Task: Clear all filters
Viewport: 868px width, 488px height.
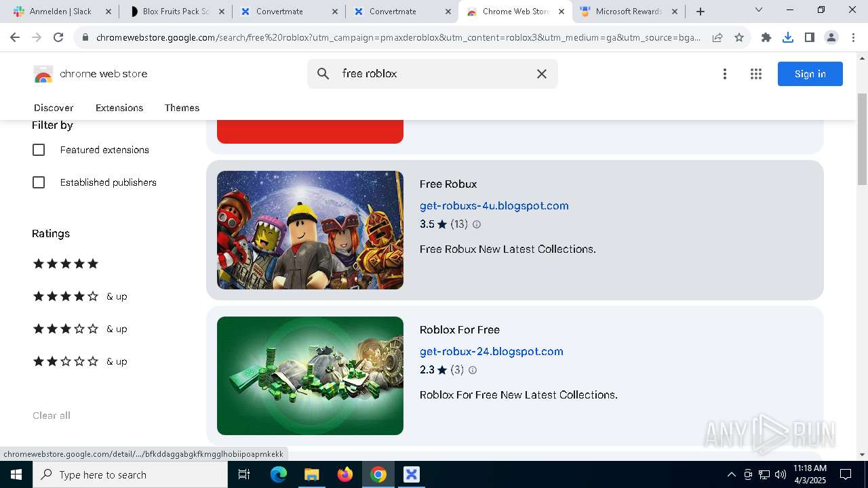Action: click(x=52, y=415)
